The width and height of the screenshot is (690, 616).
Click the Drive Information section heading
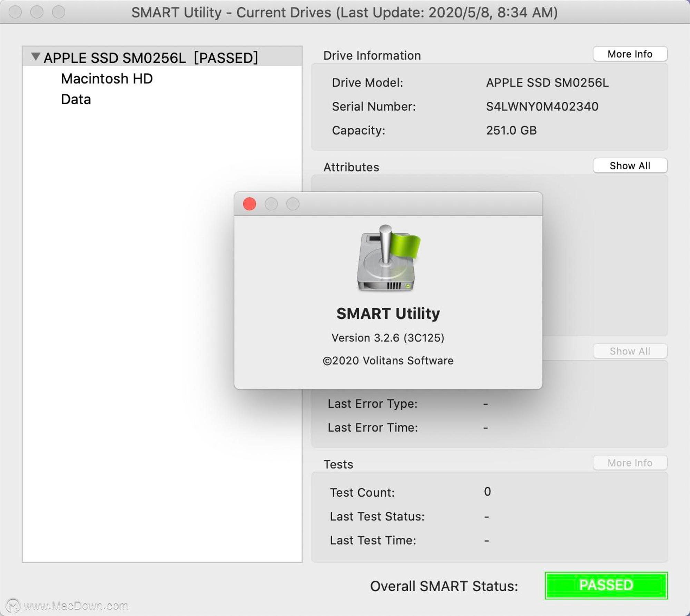pyautogui.click(x=372, y=56)
